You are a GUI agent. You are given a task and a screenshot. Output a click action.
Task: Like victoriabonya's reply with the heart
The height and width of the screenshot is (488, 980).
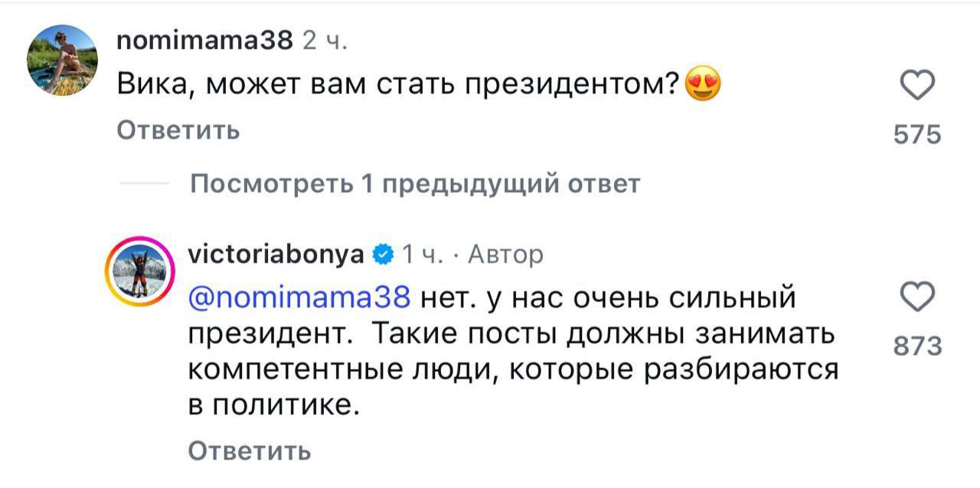tap(916, 298)
